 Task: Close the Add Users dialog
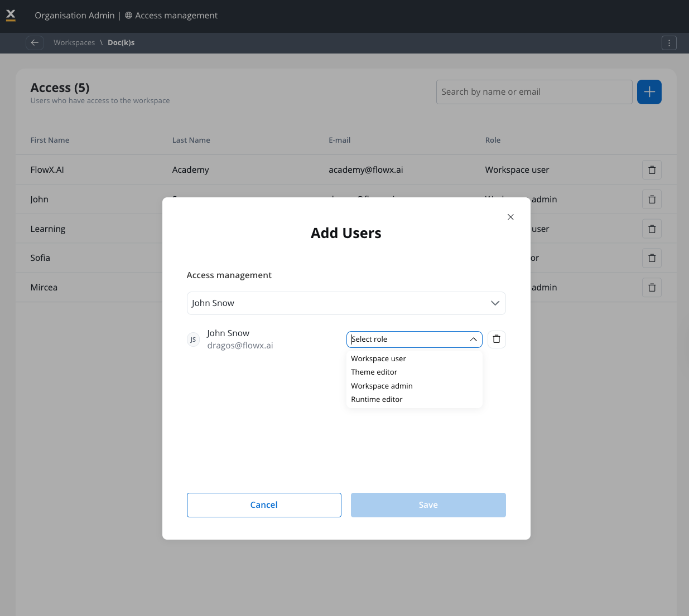510,217
